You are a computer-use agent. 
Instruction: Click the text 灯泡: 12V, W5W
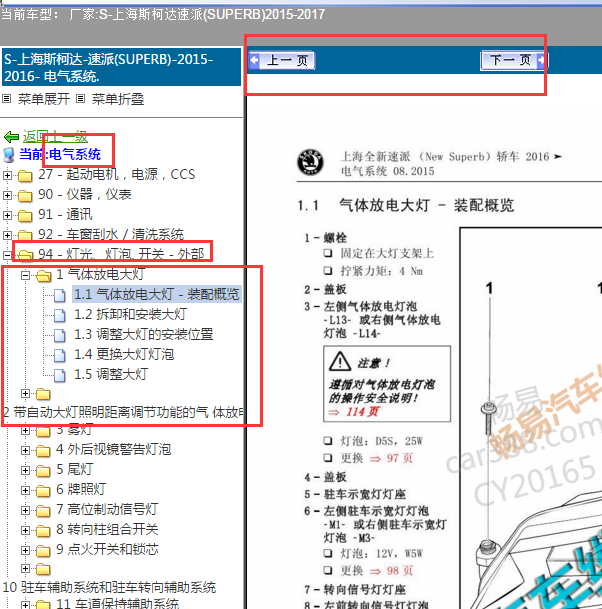(x=381, y=553)
